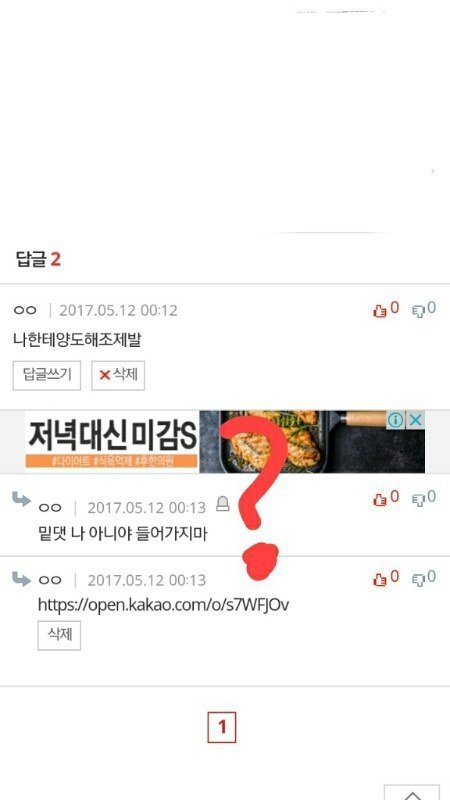450x800 pixels.
Task: Thumbs up the 밑댓 나 아니야 reply
Action: coord(386,498)
